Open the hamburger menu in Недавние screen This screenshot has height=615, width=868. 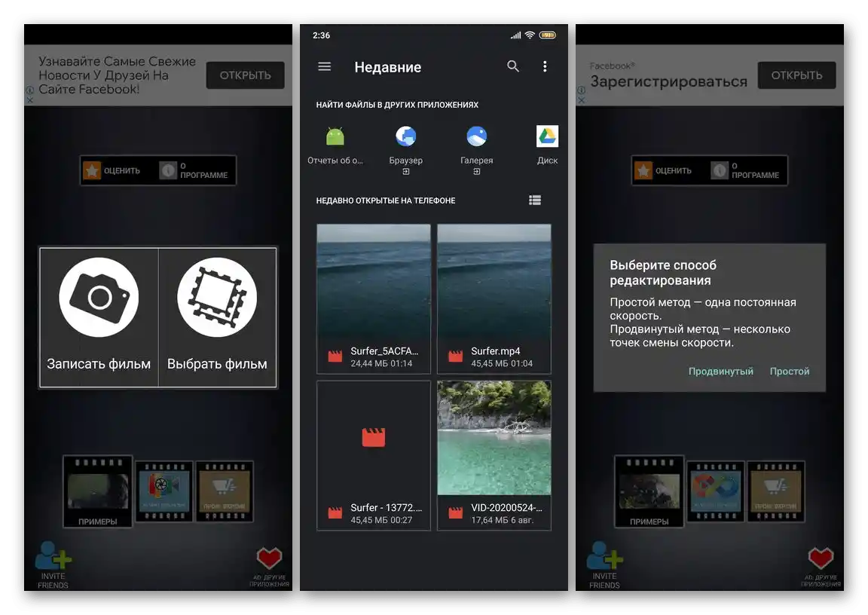325,66
